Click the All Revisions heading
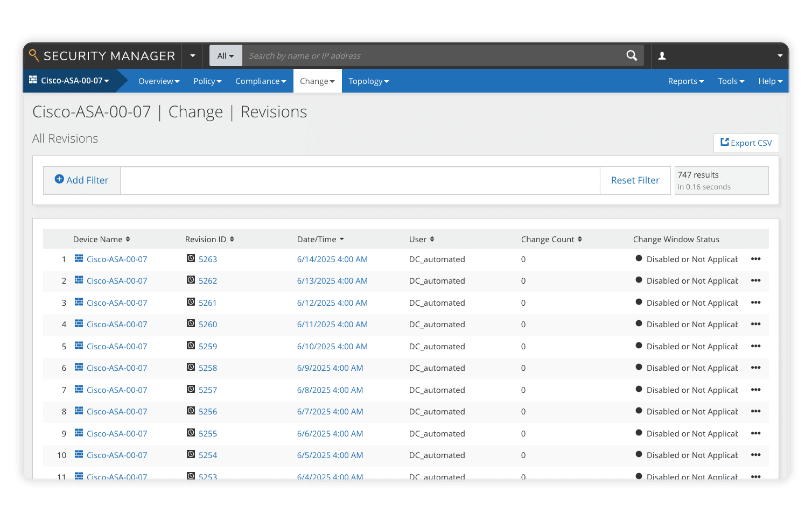Image resolution: width=812 pixels, height=521 pixels. tap(65, 139)
